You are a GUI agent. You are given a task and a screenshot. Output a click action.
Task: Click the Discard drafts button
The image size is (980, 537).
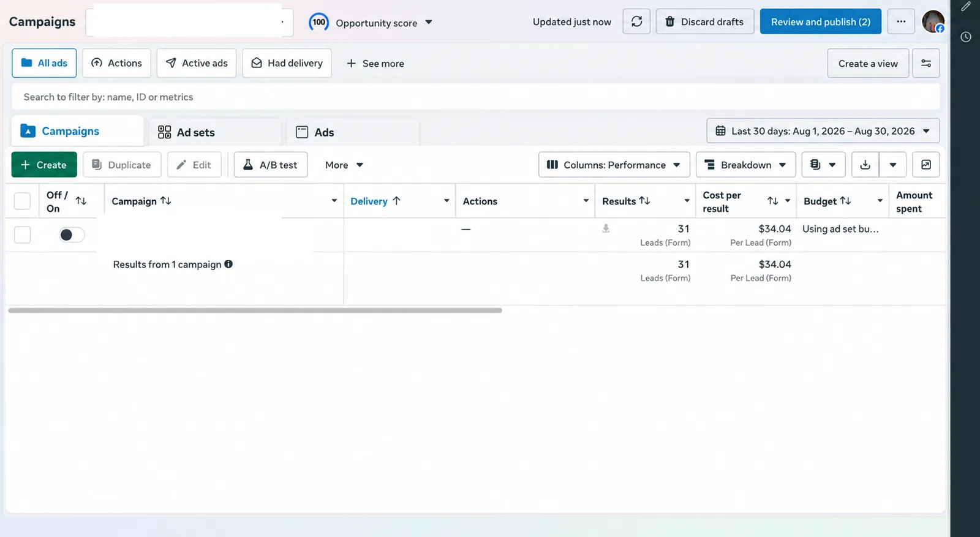coord(704,21)
